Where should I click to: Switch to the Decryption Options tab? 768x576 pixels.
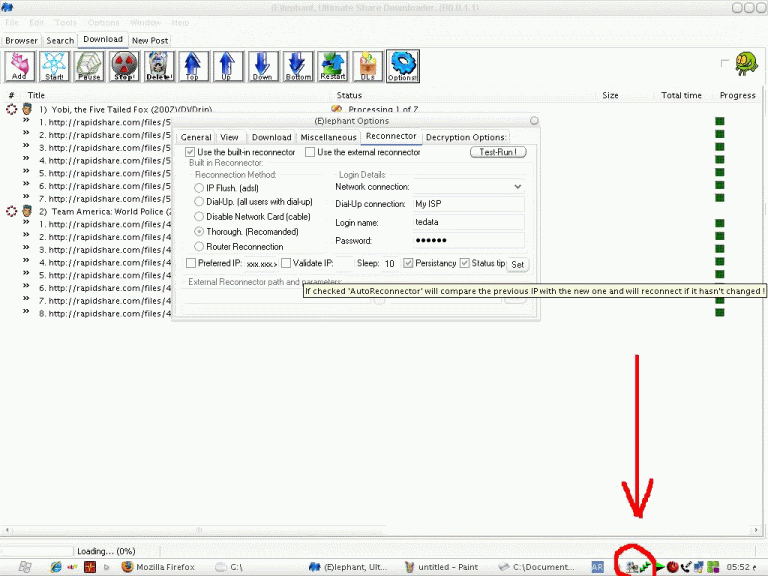(465, 137)
